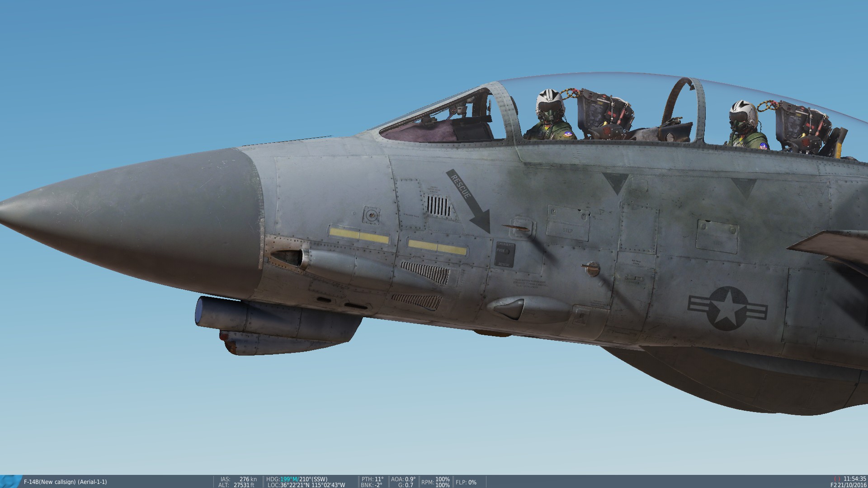This screenshot has width=868, height=488.
Task: Click the red recording indicator beside clock
Action: pos(837,479)
